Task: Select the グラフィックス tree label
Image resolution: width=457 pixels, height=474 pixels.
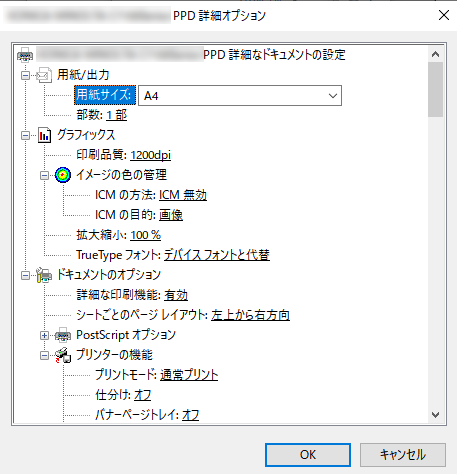Action: pyautogui.click(x=86, y=135)
